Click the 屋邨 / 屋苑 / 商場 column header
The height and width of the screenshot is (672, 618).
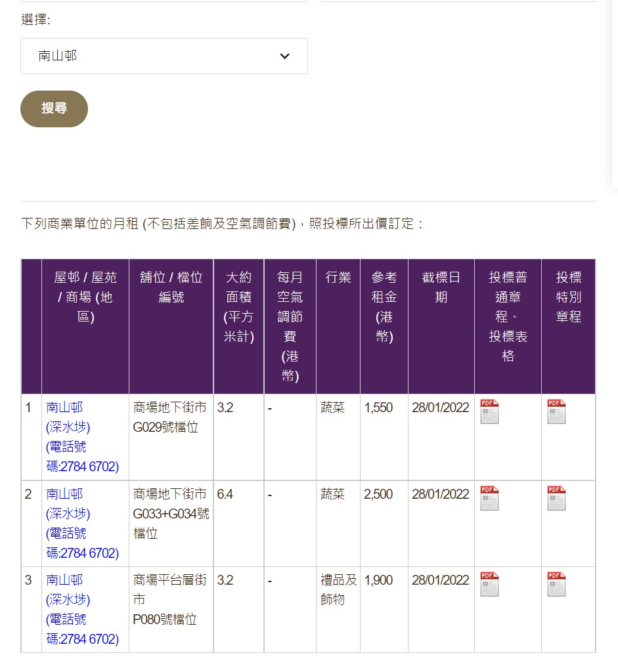pyautogui.click(x=85, y=326)
